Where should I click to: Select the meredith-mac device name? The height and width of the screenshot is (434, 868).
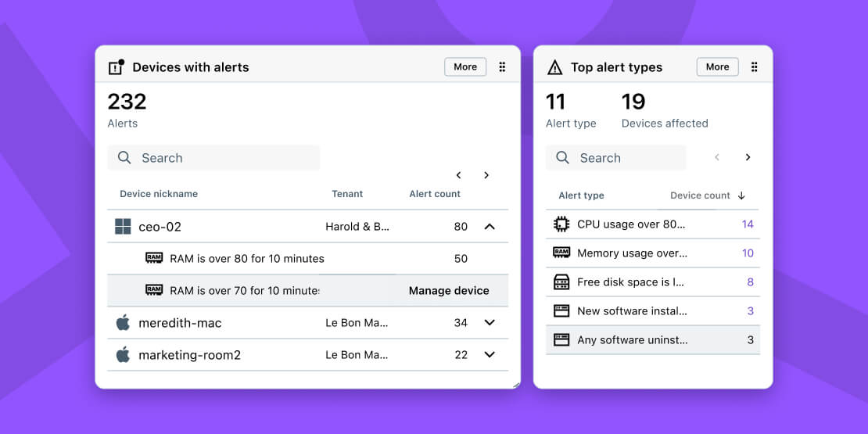coord(180,323)
